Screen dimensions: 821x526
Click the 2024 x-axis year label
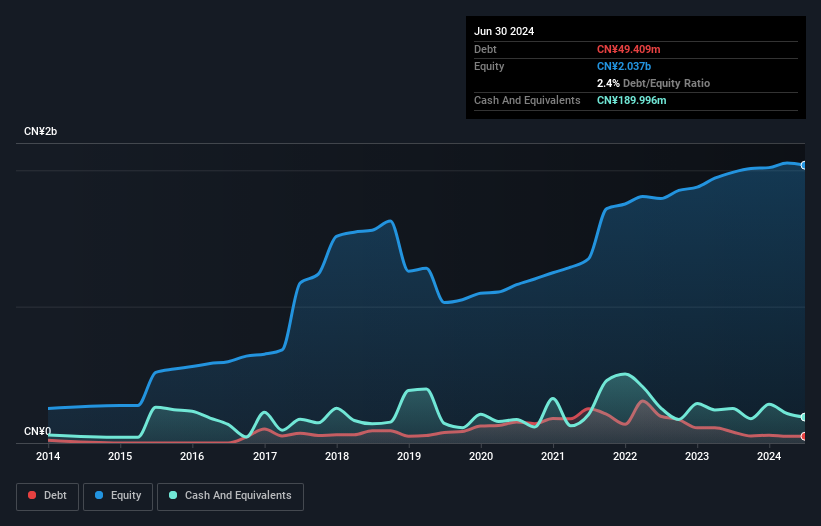coord(769,457)
